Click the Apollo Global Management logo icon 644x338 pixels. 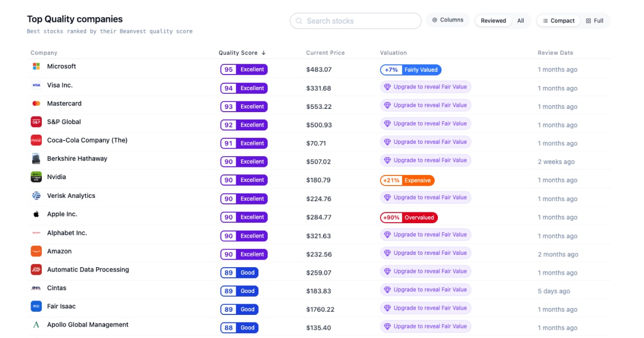click(x=36, y=325)
